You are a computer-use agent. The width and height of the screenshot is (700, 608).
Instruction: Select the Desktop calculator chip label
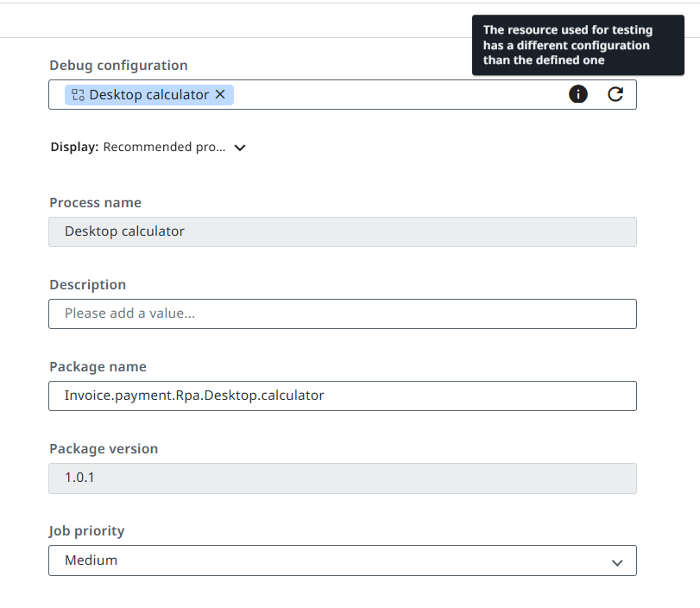click(x=148, y=95)
